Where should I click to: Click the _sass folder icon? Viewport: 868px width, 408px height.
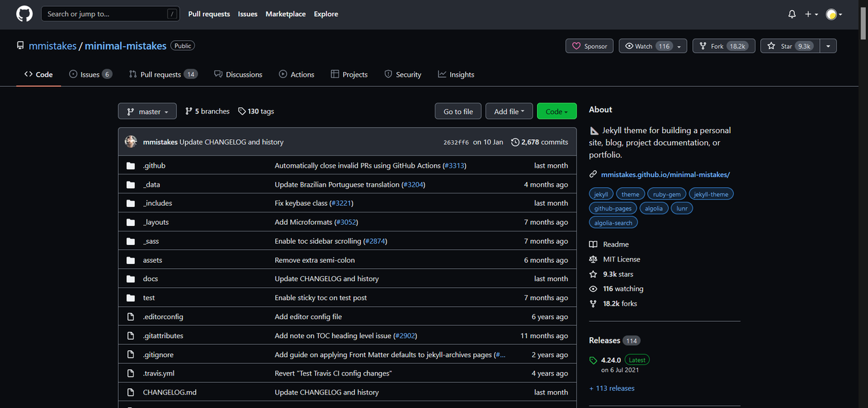pos(131,241)
